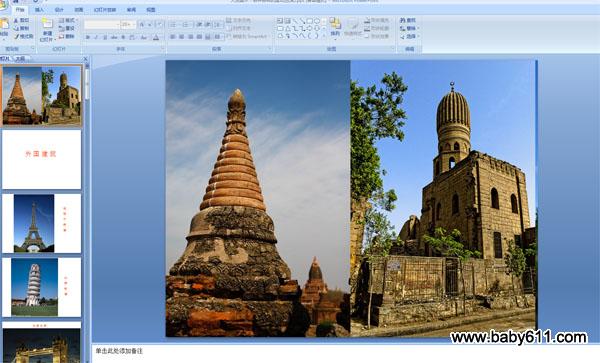Click the Find icon in Editing group
The width and height of the screenshot is (600, 363).
[x=408, y=20]
